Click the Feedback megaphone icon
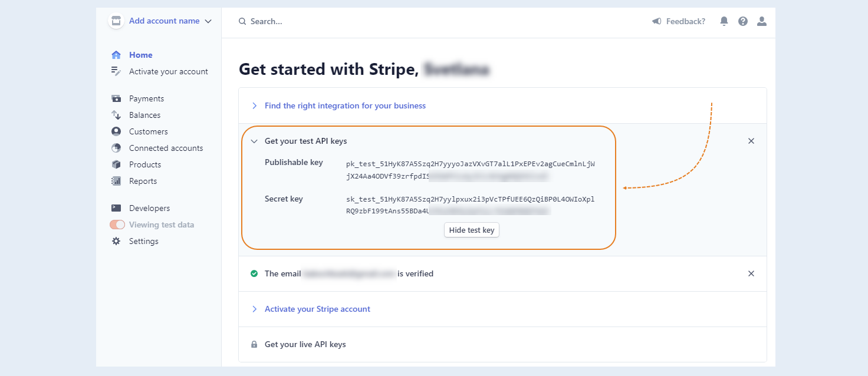 (x=656, y=21)
